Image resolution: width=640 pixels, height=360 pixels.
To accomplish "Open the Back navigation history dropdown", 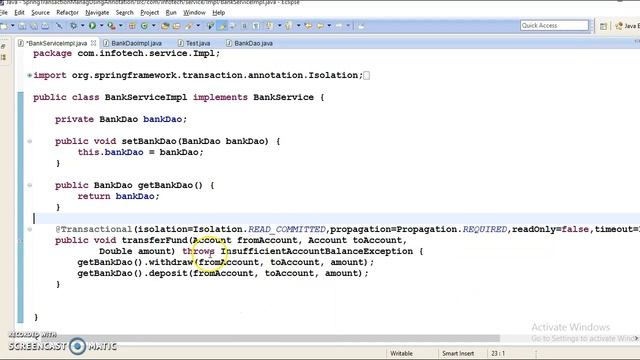I will click(x=329, y=26).
